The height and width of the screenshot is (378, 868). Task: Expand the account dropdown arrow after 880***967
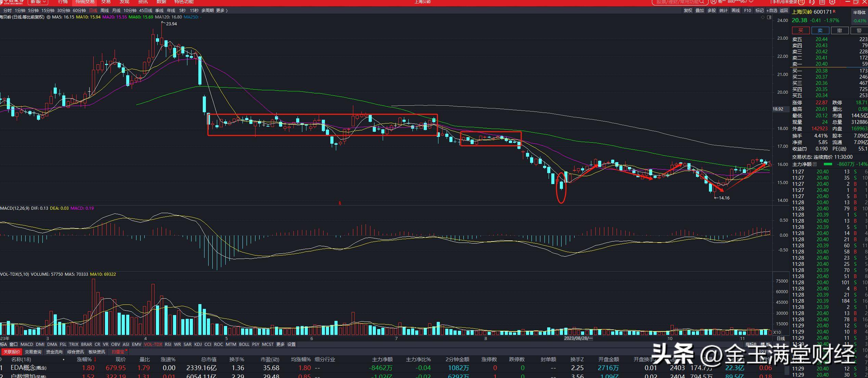click(751, 2)
